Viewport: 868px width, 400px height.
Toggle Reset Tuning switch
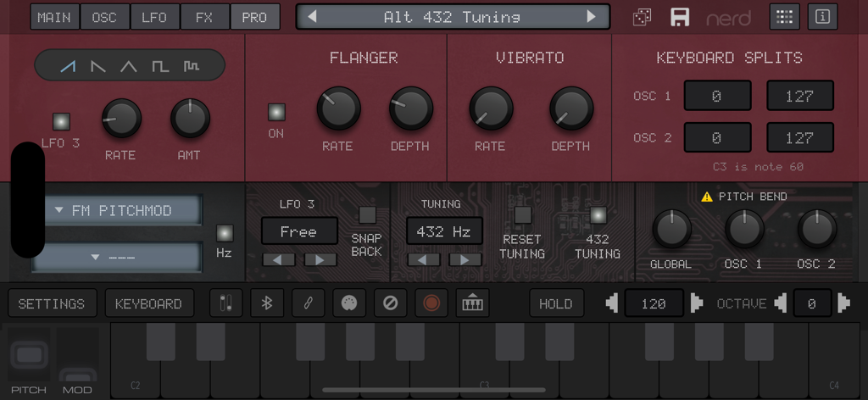523,214
